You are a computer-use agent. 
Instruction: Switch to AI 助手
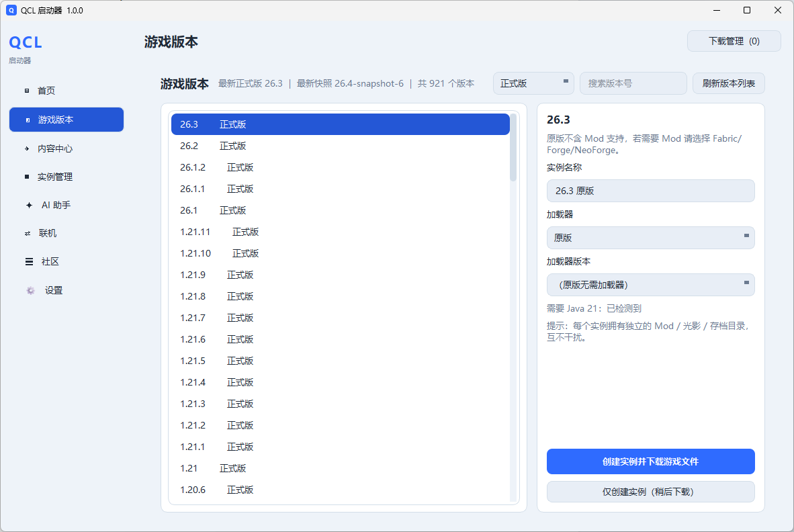tap(67, 205)
